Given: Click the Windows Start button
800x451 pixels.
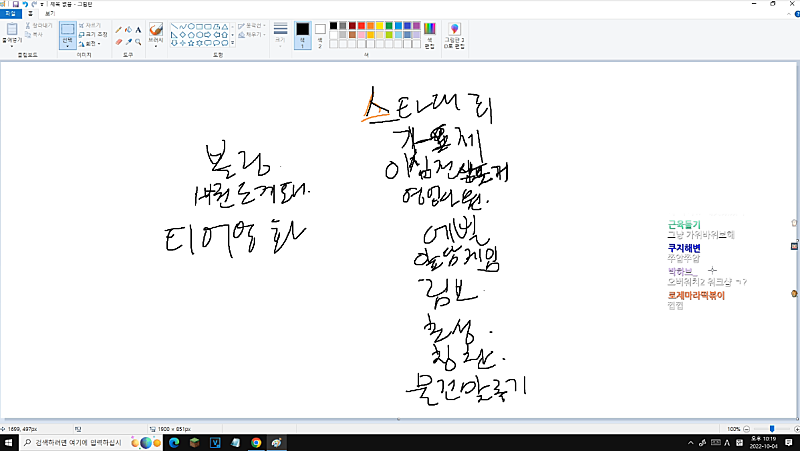Looking at the screenshot, I should click(x=8, y=443).
